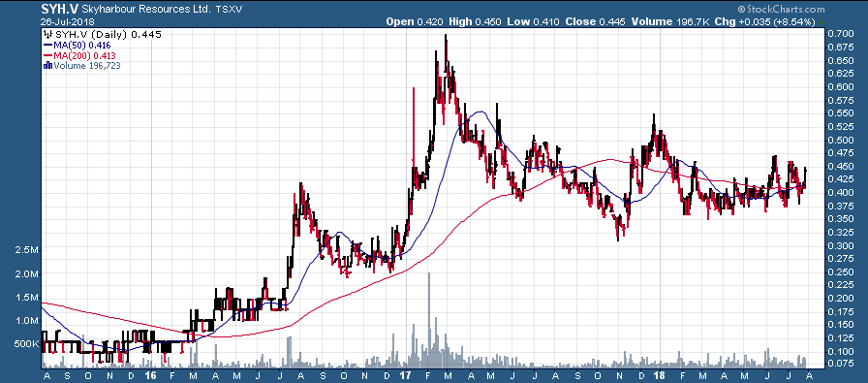This screenshot has width=868, height=383.
Task: Click the 0.300 price axis label
Action: click(840, 245)
